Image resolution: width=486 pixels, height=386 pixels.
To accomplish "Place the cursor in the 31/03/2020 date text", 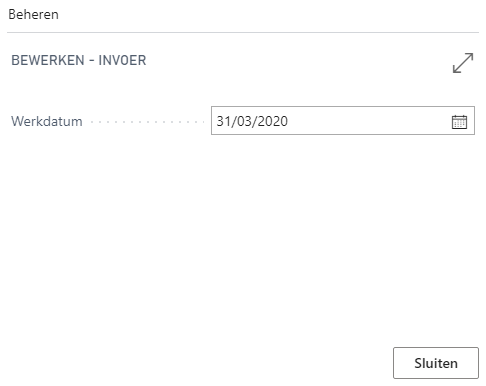I will pyautogui.click(x=252, y=121).
